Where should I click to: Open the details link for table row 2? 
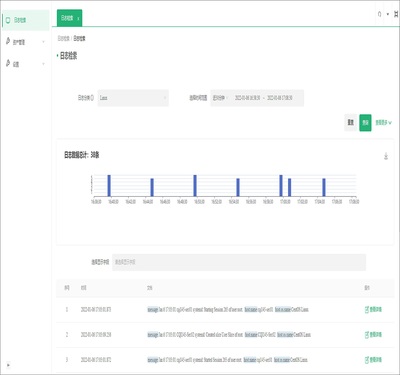tap(373, 335)
